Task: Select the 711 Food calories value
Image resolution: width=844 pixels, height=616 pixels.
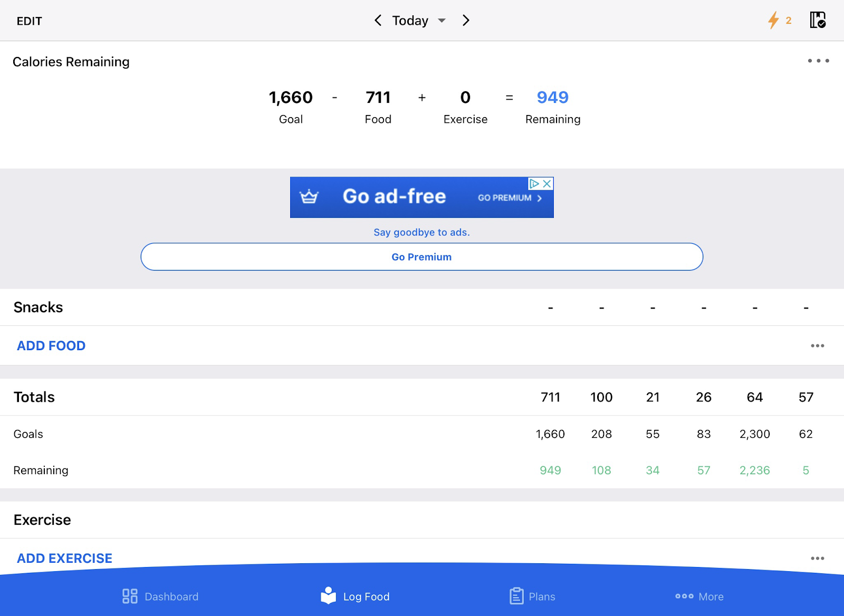Action: pos(378,98)
